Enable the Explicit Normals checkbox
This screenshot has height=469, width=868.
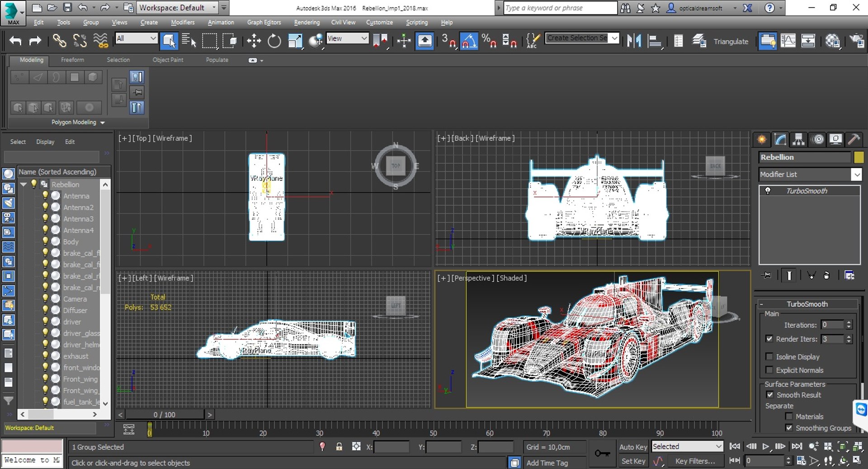(769, 370)
